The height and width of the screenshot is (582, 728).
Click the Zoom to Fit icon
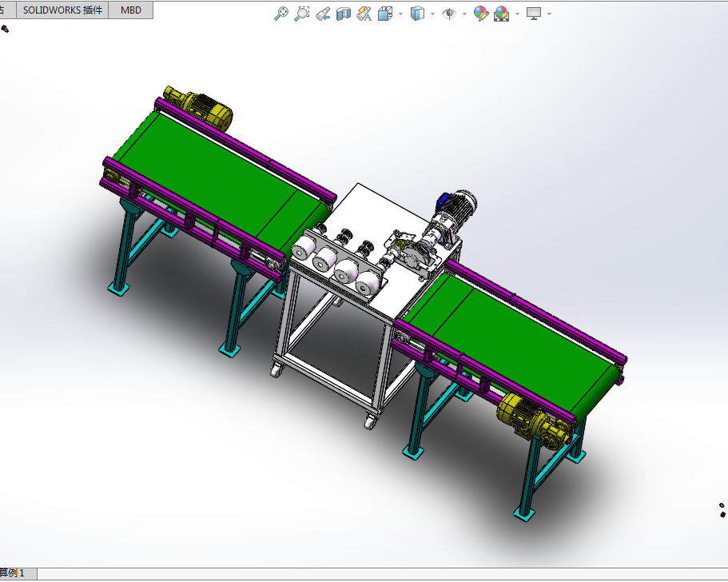pyautogui.click(x=280, y=14)
